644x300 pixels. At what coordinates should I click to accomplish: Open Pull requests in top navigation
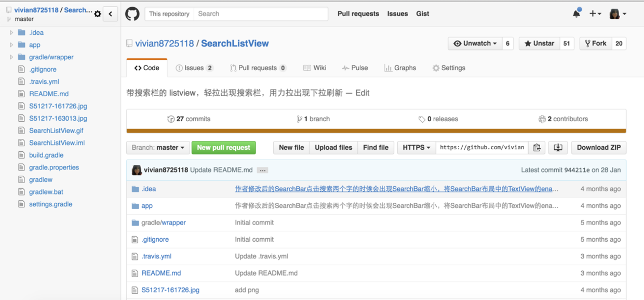[358, 14]
